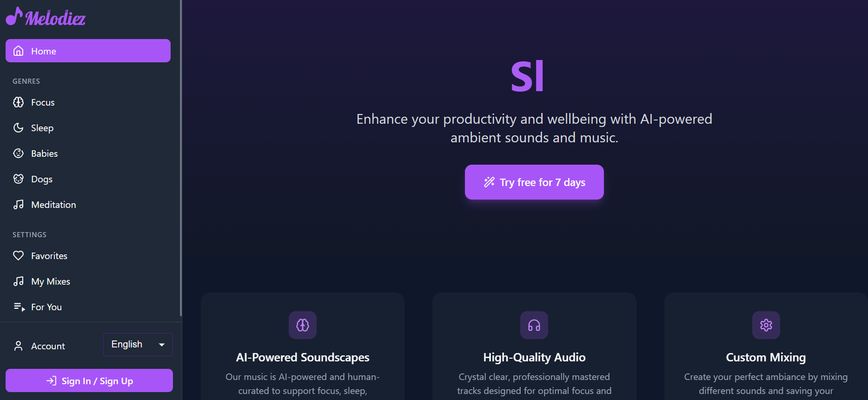
Task: Open the English language dropdown
Action: 138,345
